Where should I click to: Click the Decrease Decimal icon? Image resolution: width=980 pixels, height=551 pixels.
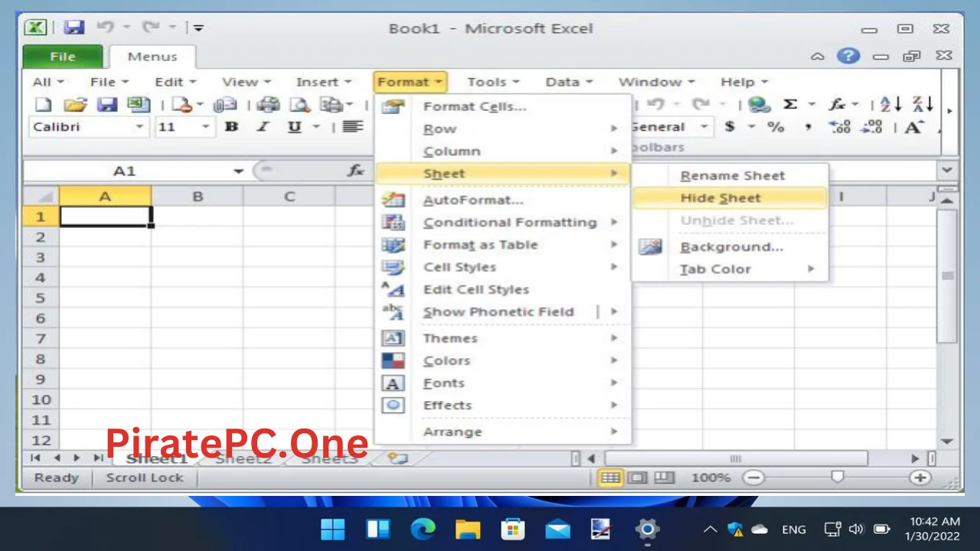tap(873, 127)
